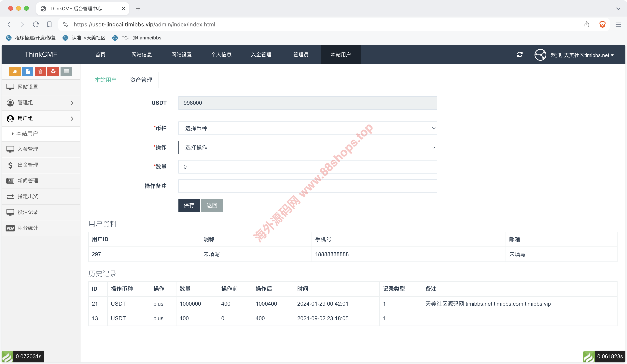Click the red trash shortcut icon

[40, 72]
